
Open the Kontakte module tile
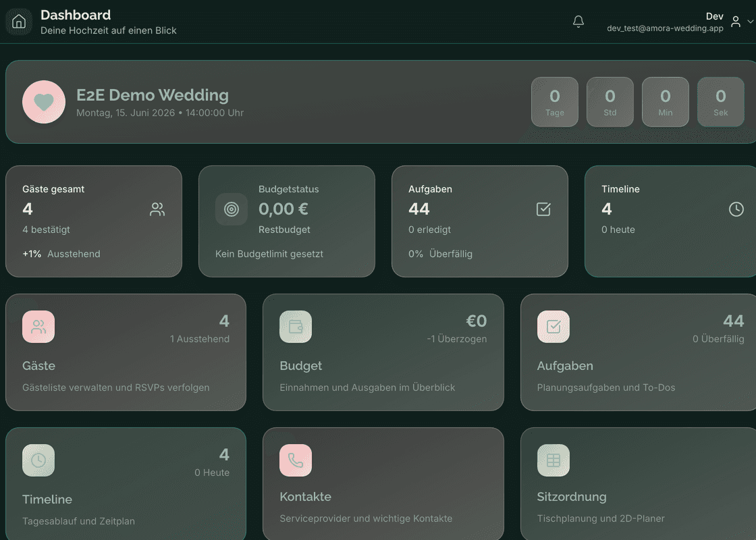383,484
